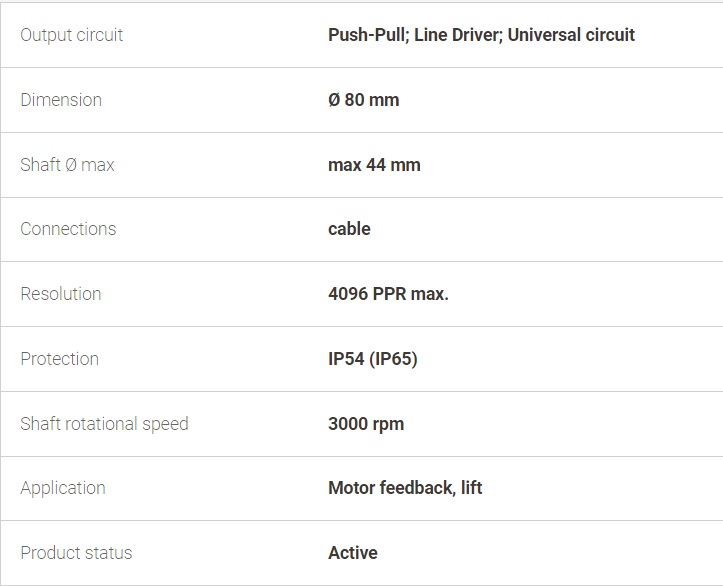Select the "Ø 80 mm" dimension value
This screenshot has width=723, height=586.
[x=363, y=100]
